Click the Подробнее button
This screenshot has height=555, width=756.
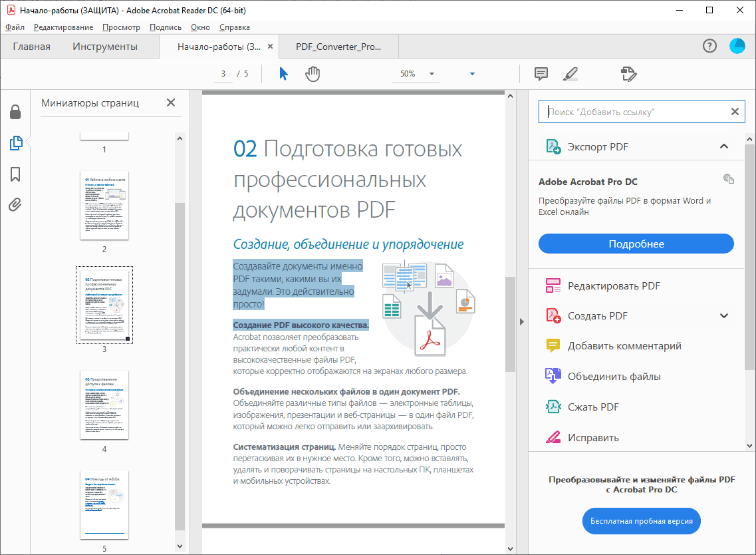(636, 244)
